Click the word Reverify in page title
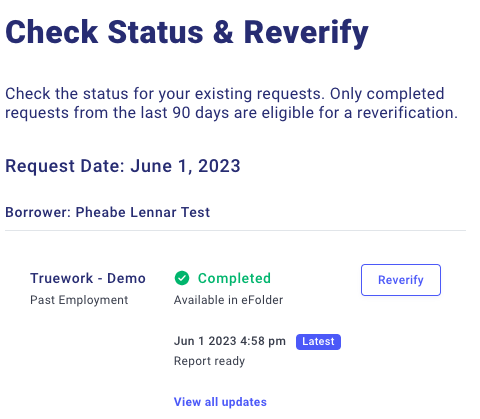The image size is (480, 419). pos(306,32)
